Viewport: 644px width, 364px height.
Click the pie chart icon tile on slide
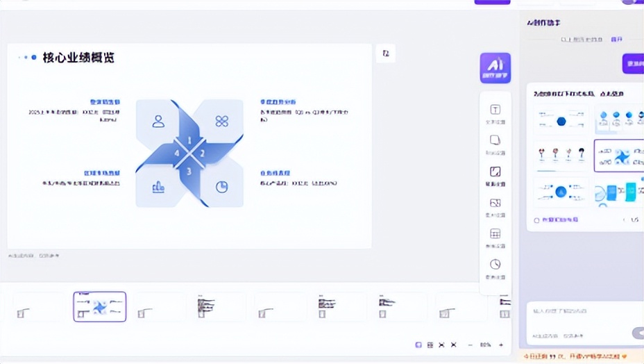(x=222, y=187)
